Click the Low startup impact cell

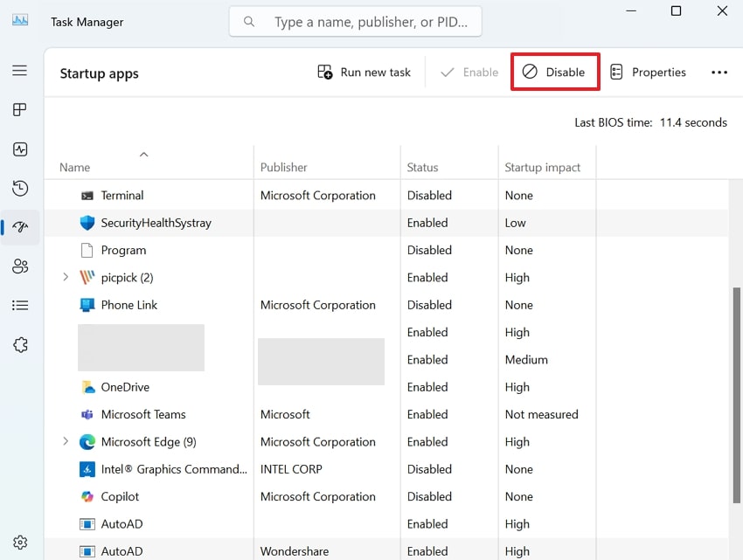[x=515, y=223]
